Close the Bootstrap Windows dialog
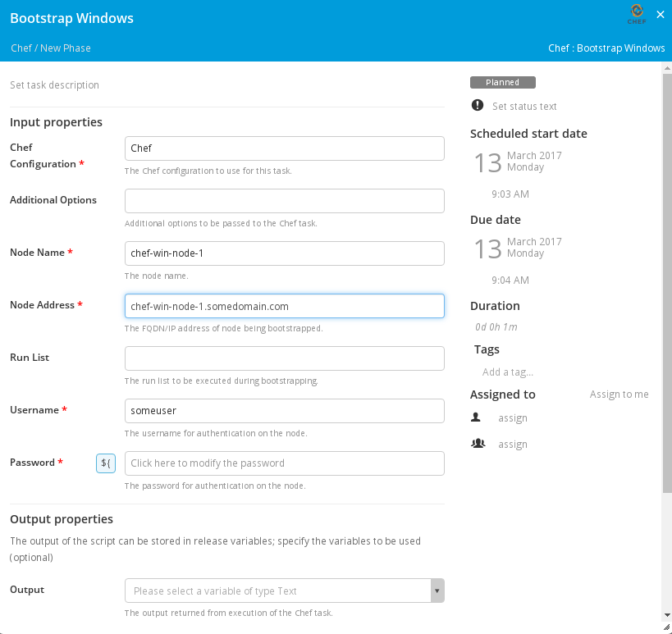 (x=661, y=15)
